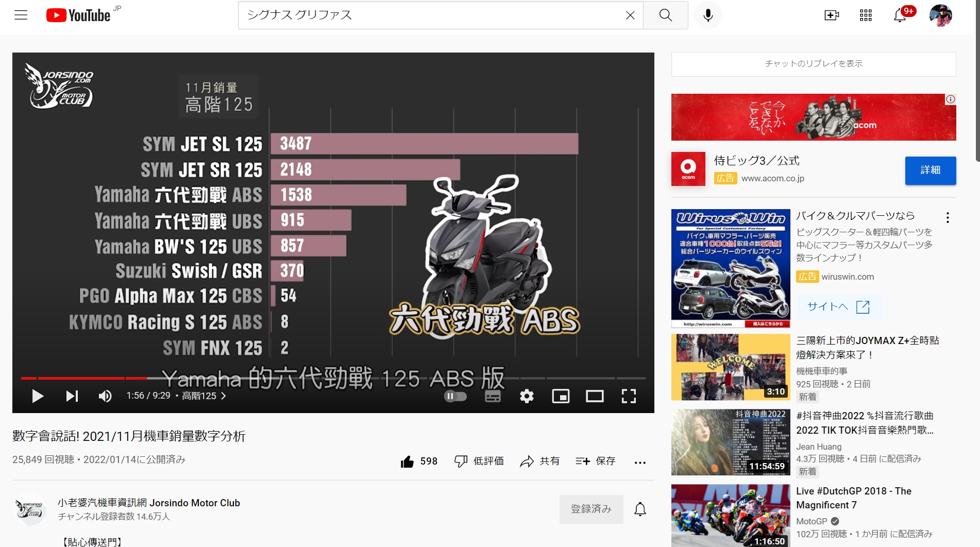Viewport: 980px width, 547px height.
Task: Open the notifications bell
Action: 900,15
